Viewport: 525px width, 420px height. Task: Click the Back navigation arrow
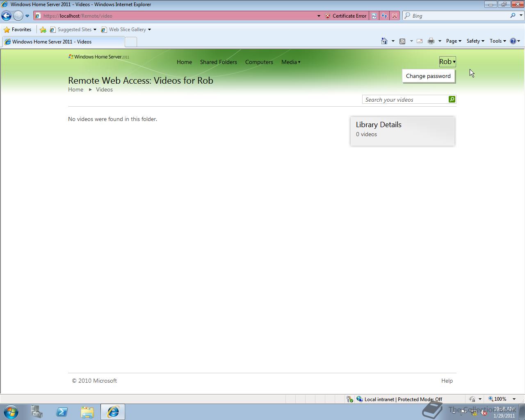tap(6, 16)
